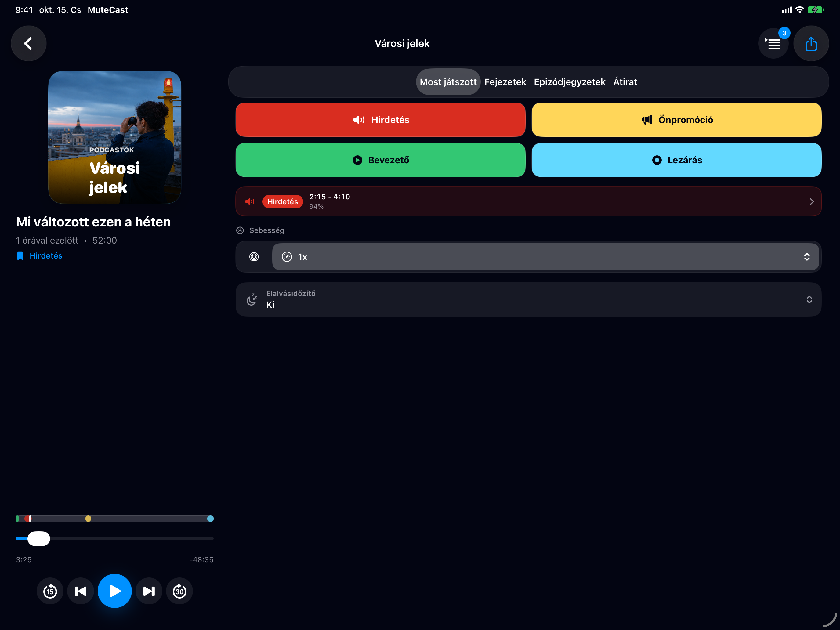Rewind 15 seconds
The image size is (840, 630).
pos(50,591)
